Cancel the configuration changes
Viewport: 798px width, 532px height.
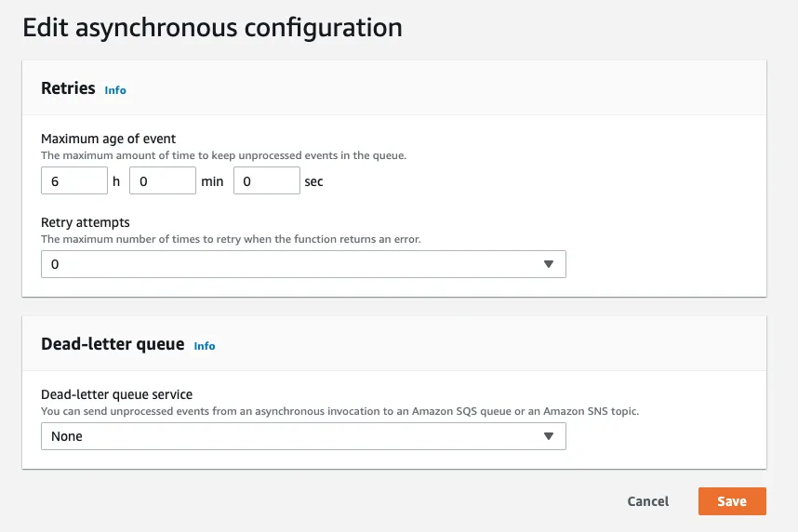click(647, 501)
